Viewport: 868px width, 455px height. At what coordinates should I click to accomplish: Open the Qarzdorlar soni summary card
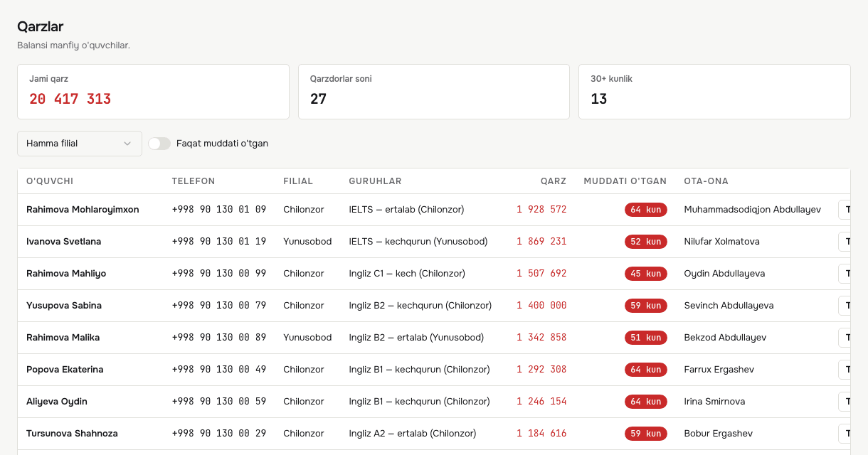[x=434, y=92]
